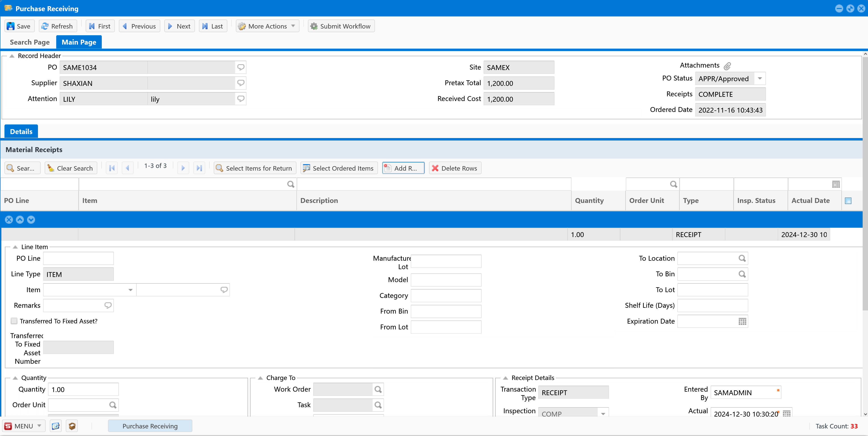This screenshot has height=436, width=868.
Task: Go to next page of receipts grid
Action: (x=183, y=168)
